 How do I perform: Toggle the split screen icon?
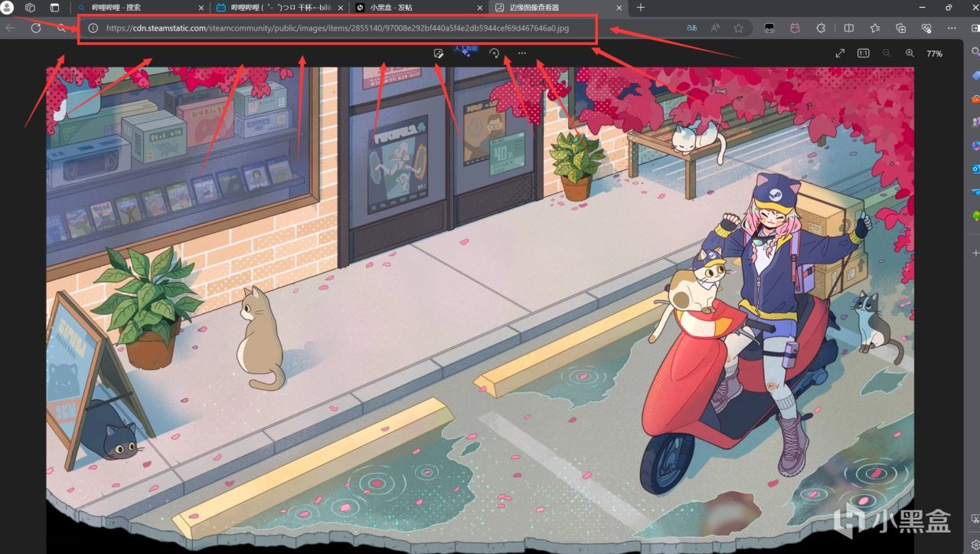click(848, 28)
